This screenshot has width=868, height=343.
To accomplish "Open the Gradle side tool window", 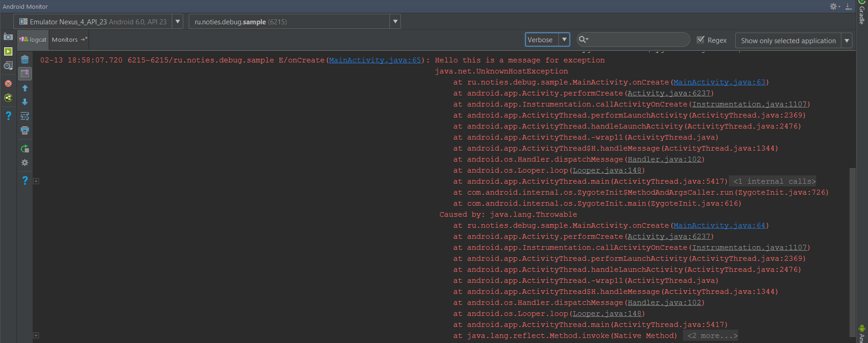I will [862, 13].
